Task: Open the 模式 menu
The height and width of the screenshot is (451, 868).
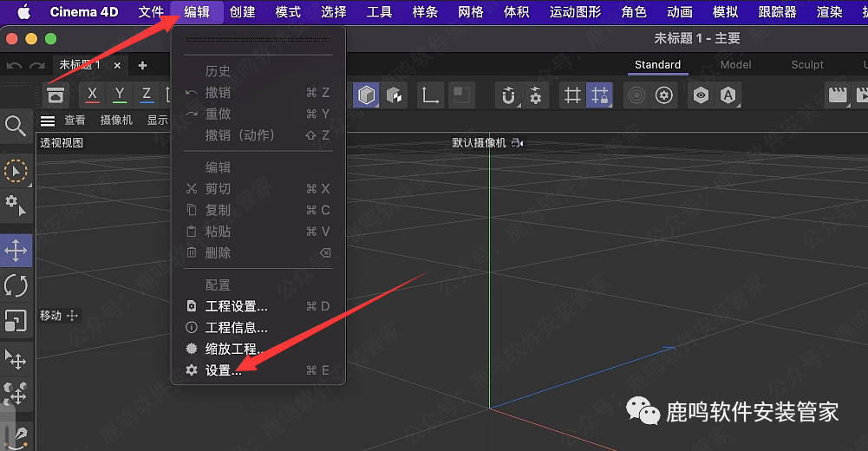Action: tap(288, 11)
